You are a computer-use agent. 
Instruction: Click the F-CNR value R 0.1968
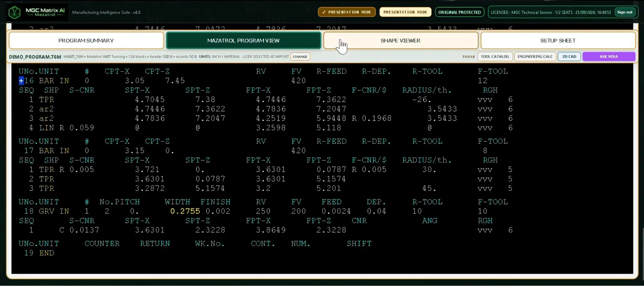(372, 118)
